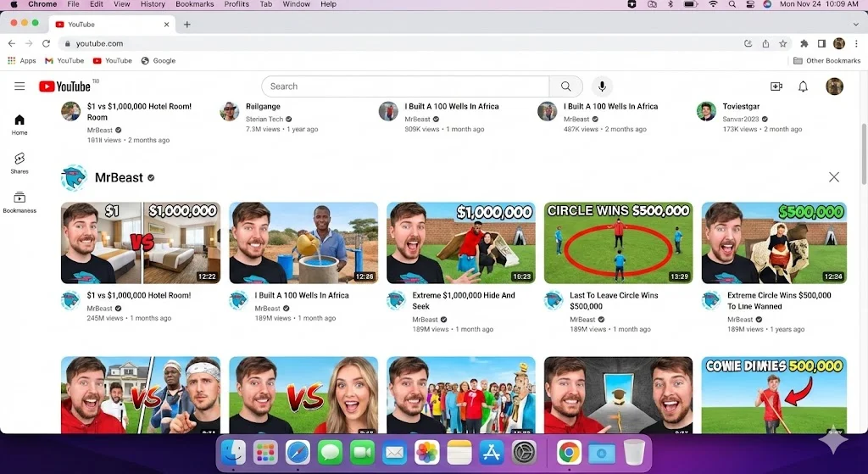Open the Create video icon
This screenshot has height=474, width=868.
click(x=776, y=86)
